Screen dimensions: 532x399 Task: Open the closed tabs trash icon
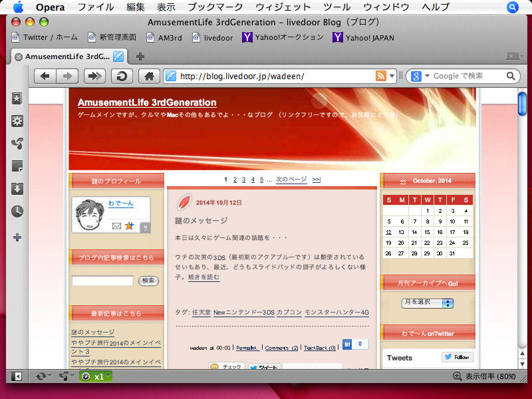tap(513, 56)
